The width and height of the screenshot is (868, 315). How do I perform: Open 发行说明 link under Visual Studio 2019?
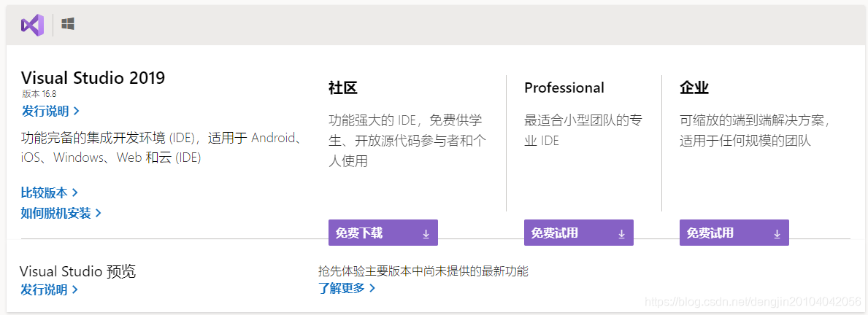coord(50,111)
